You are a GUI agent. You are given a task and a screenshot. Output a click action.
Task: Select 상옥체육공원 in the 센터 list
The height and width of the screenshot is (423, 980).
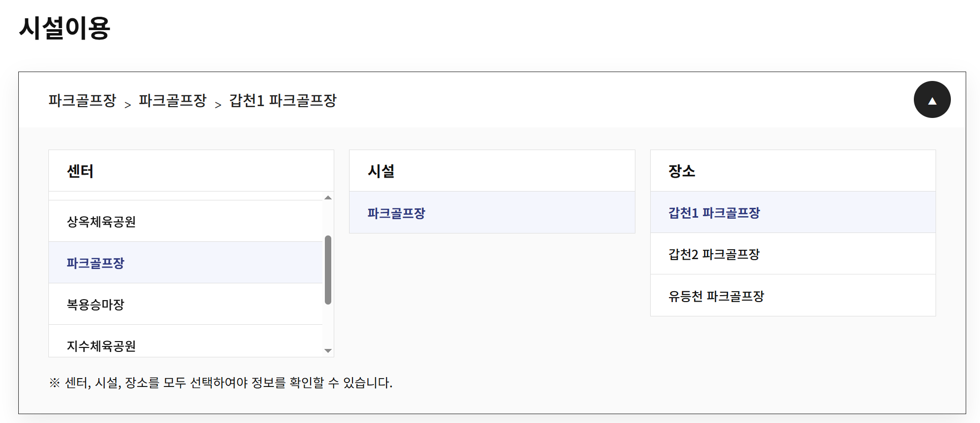click(186, 221)
